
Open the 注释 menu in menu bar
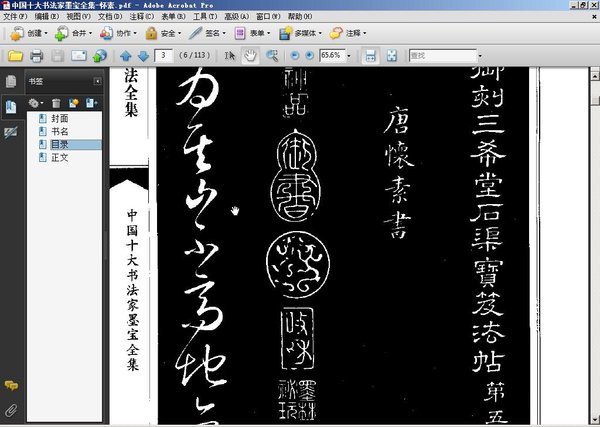coord(142,17)
